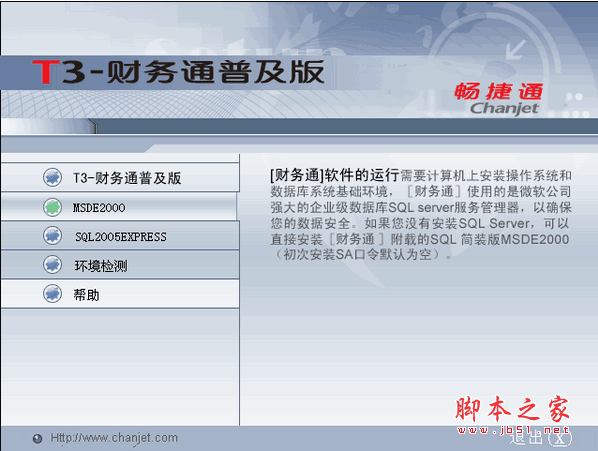Click the small globe icon before the chanjet URL
598x451 pixels.
[37, 439]
